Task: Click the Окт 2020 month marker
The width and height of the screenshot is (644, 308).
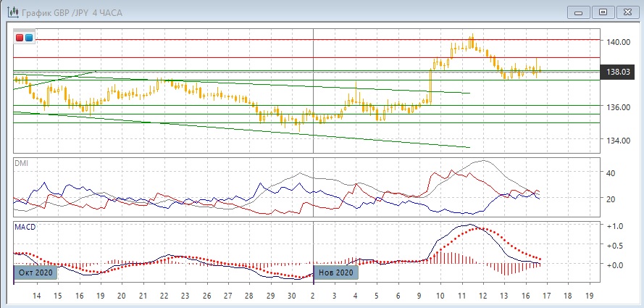Action: point(33,272)
